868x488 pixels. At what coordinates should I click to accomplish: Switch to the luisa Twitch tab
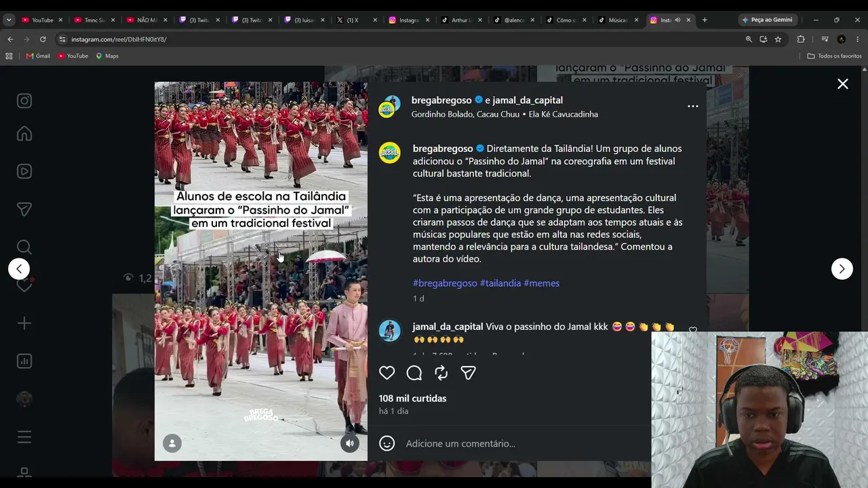[305, 20]
